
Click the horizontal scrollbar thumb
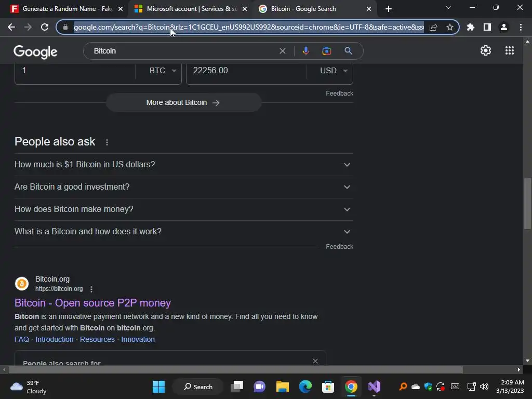click(x=235, y=369)
